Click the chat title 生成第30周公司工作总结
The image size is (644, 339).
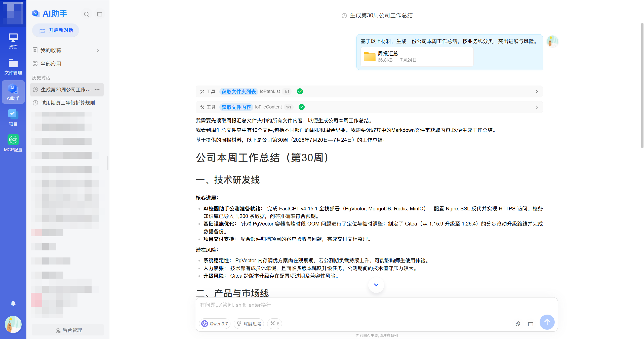[x=381, y=16]
